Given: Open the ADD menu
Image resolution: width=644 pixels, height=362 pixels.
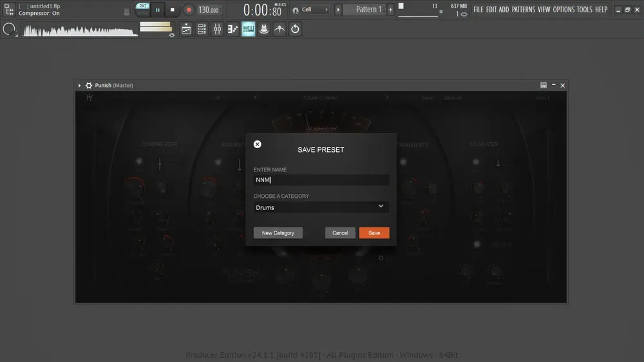Looking at the screenshot, I should point(504,10).
